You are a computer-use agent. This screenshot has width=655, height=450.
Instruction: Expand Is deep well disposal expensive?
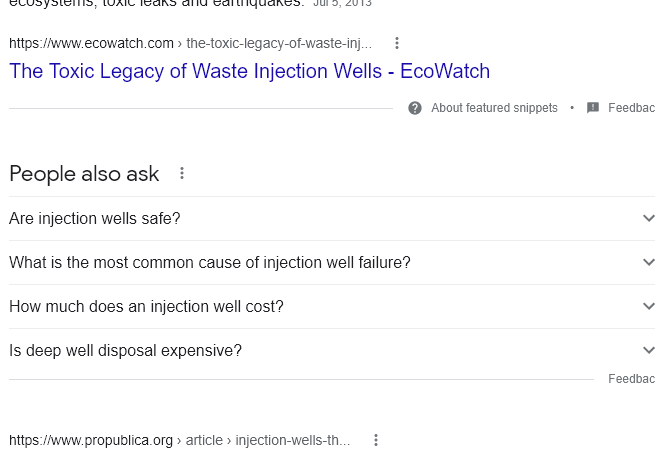point(332,350)
